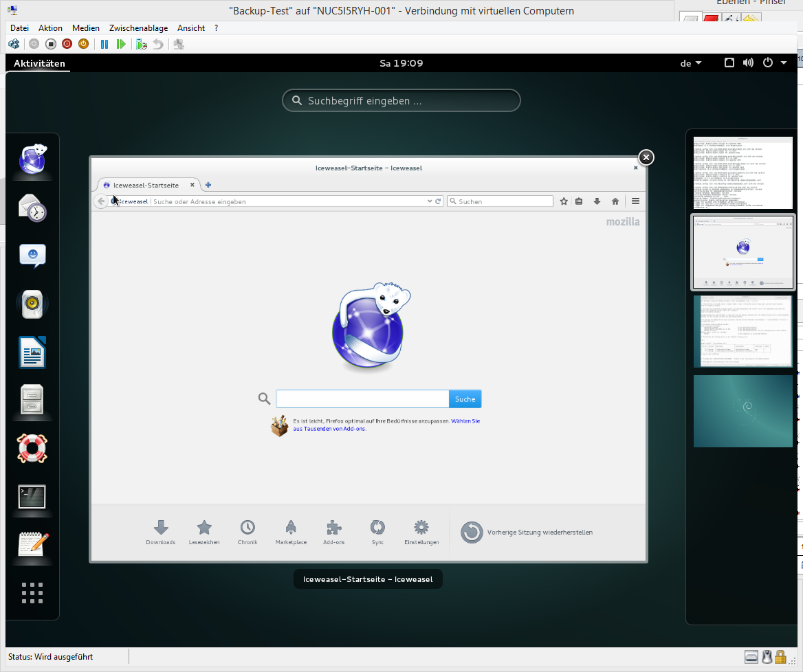The width and height of the screenshot is (803, 672).
Task: Expand the de keyboard layout dropdown
Action: [x=691, y=63]
